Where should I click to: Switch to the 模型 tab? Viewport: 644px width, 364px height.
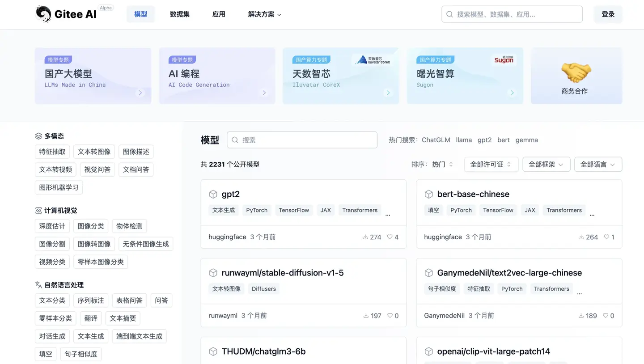140,14
